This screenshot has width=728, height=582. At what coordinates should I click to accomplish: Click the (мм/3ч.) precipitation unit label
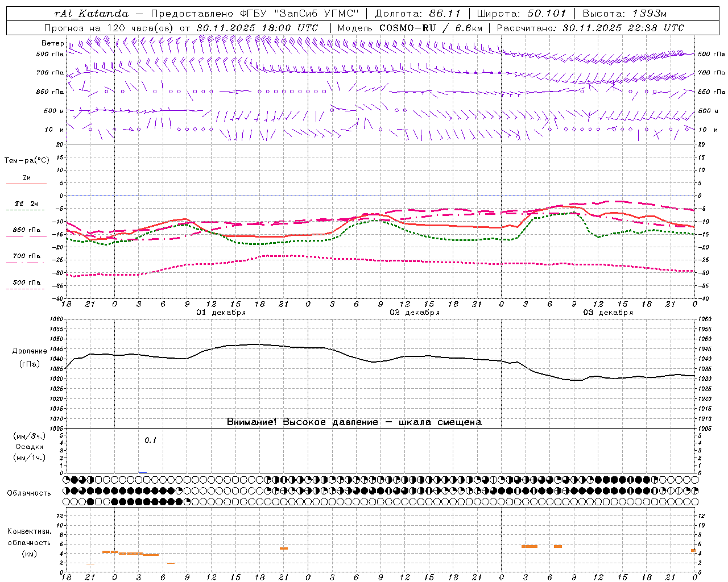click(x=30, y=436)
